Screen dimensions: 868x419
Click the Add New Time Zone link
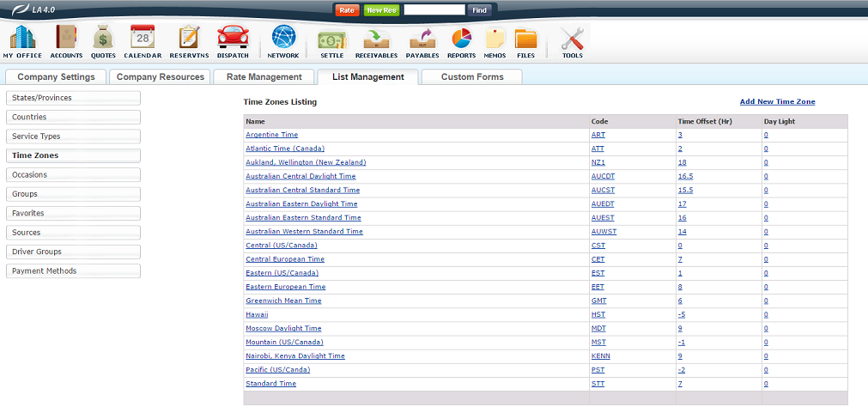click(777, 102)
